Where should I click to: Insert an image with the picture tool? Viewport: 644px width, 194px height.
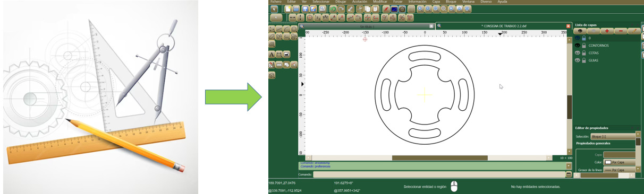[x=286, y=54]
